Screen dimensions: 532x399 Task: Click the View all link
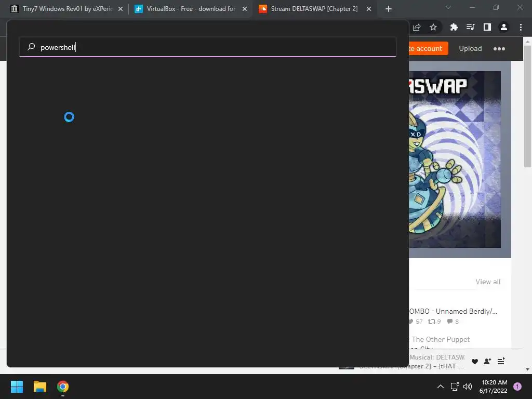tap(488, 282)
